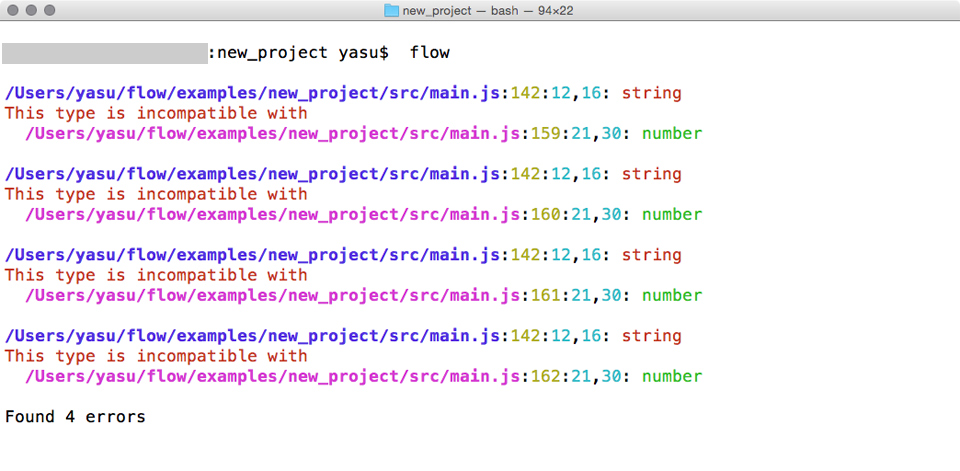Minimize the terminal with the yellow button

pyautogui.click(x=31, y=10)
